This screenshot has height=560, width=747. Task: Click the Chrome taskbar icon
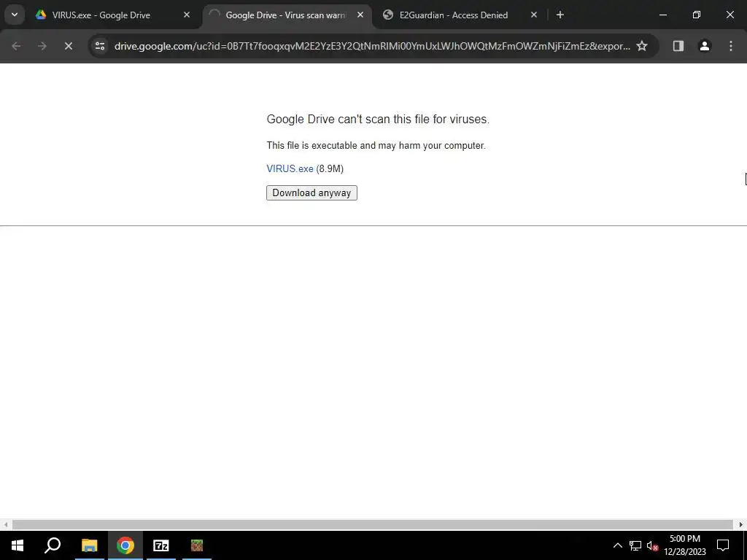coord(125,545)
